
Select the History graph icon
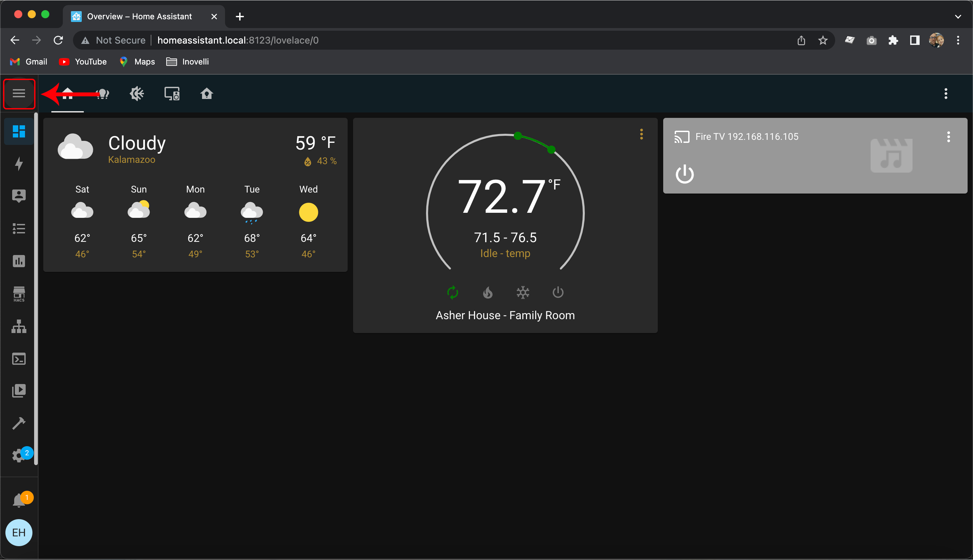click(18, 261)
